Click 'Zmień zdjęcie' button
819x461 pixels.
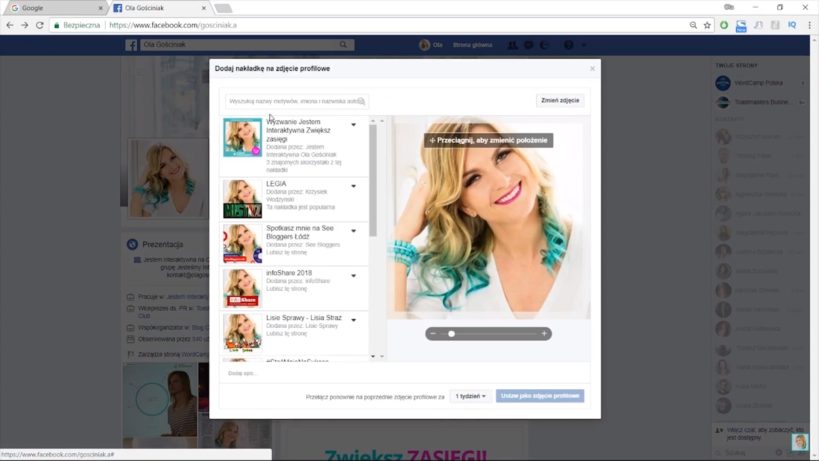coord(560,100)
